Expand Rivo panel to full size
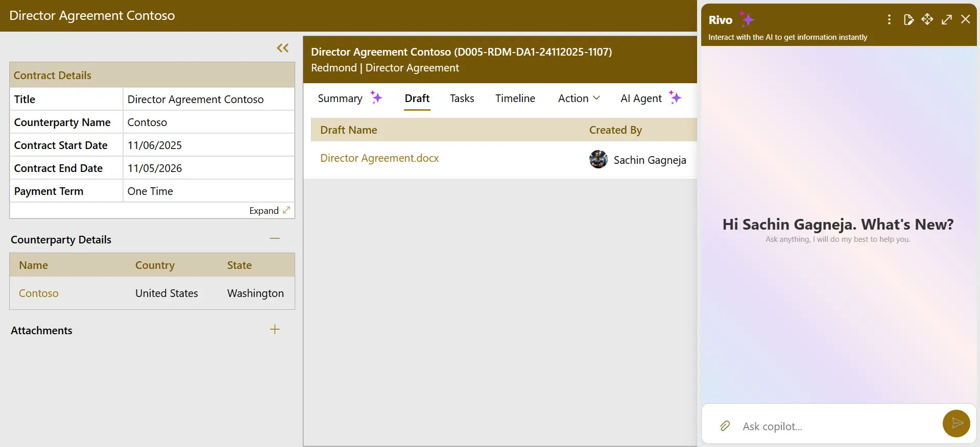This screenshot has height=447, width=980. (x=946, y=19)
